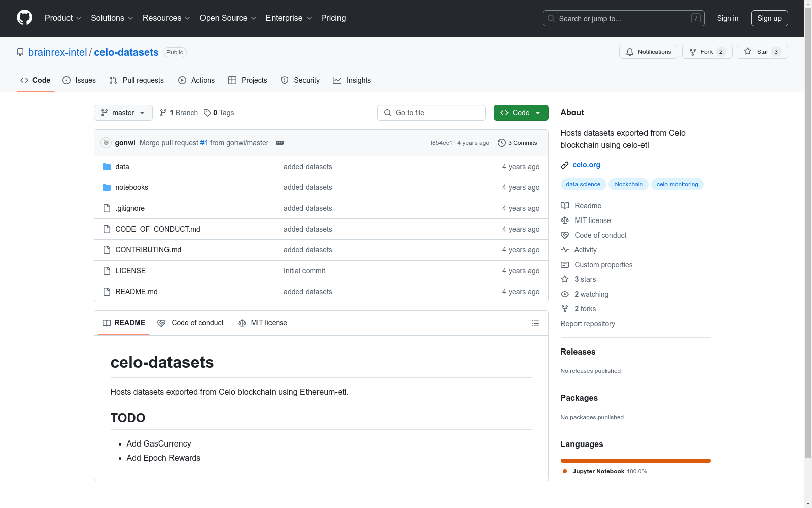The width and height of the screenshot is (812, 508).
Task: Open the Pull requests tab
Action: pos(137,80)
